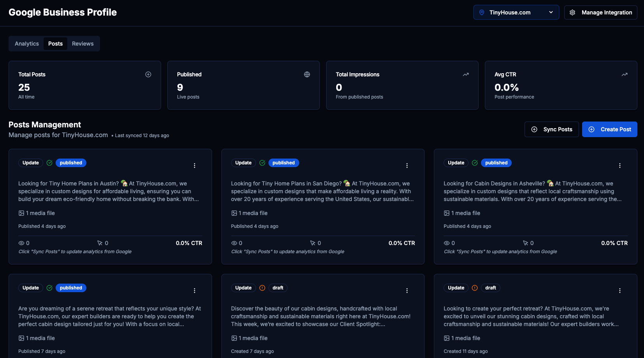
Task: Select the Posts tab
Action: tap(55, 44)
